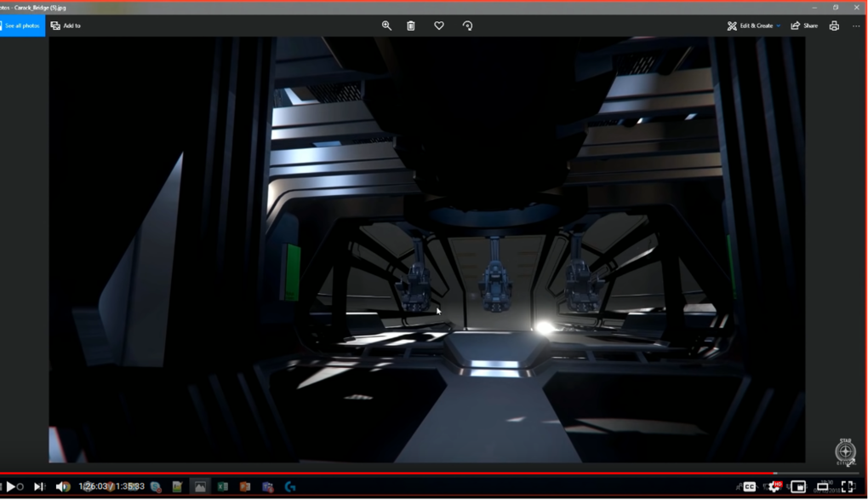Screen dimensions: 868x500
Task: Click See all photos
Action: point(22,26)
